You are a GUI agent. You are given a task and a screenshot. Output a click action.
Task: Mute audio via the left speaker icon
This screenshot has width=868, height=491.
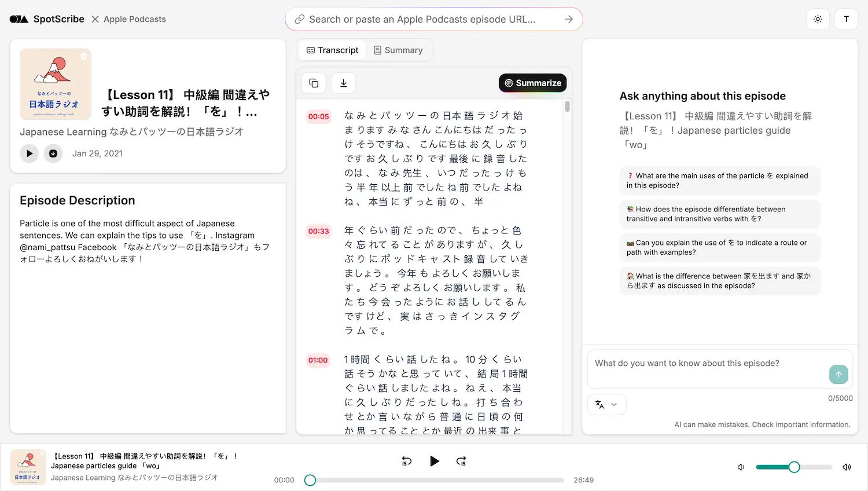tap(741, 467)
